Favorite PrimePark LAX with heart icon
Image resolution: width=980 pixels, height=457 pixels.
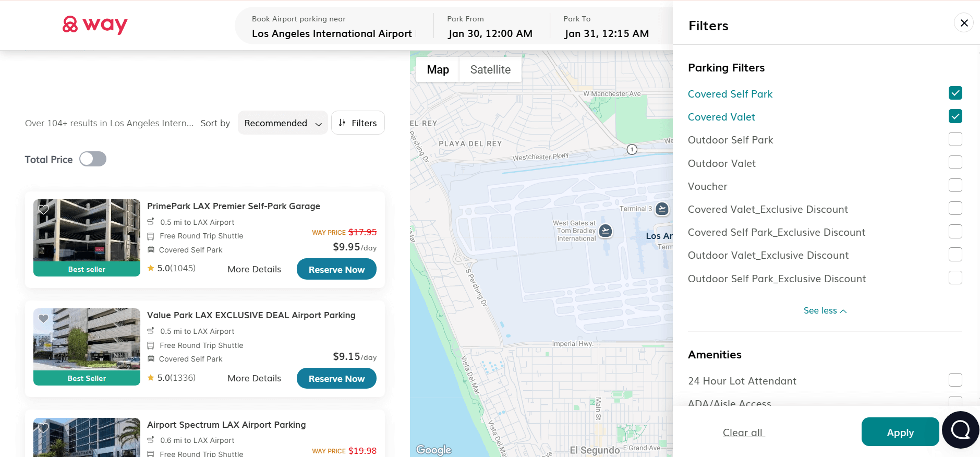pyautogui.click(x=44, y=209)
